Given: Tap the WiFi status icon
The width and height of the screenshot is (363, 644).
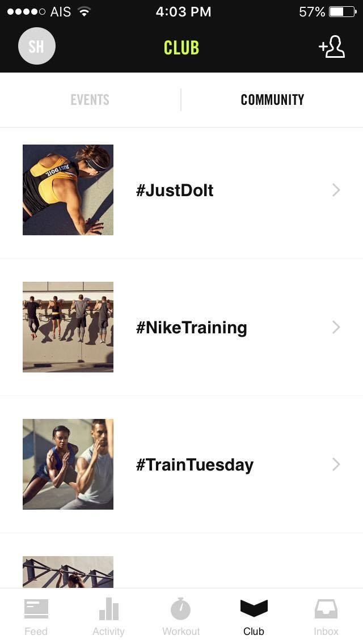Looking at the screenshot, I should pos(84,12).
